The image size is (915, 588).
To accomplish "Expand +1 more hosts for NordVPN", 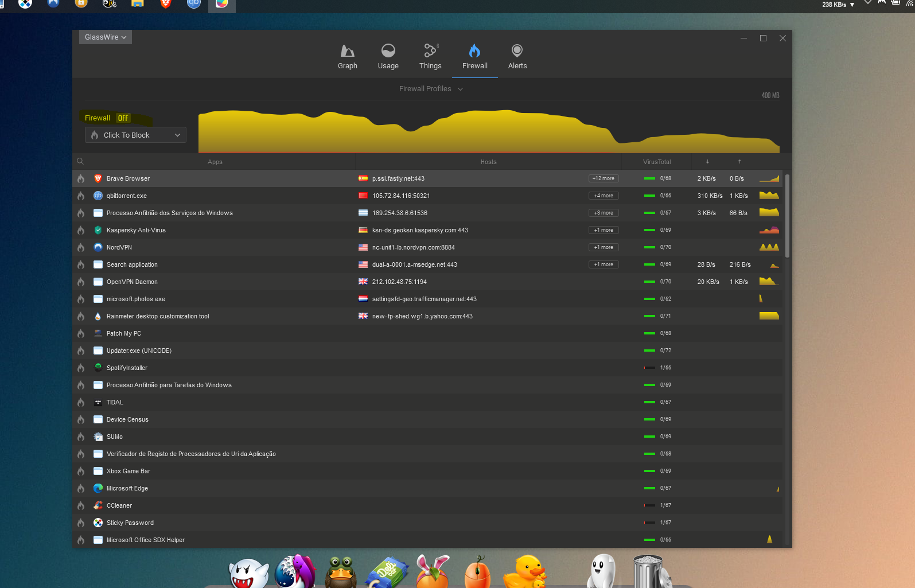I will click(x=603, y=247).
